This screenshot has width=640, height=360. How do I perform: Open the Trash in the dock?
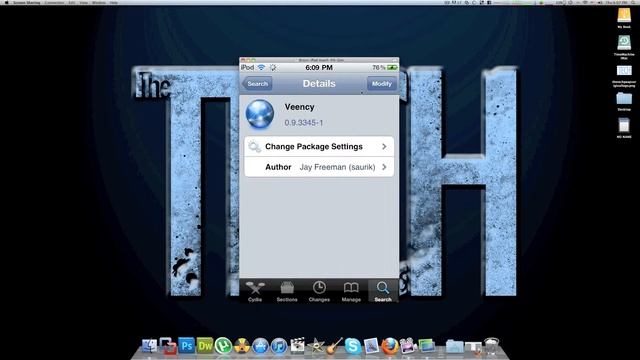[492, 346]
